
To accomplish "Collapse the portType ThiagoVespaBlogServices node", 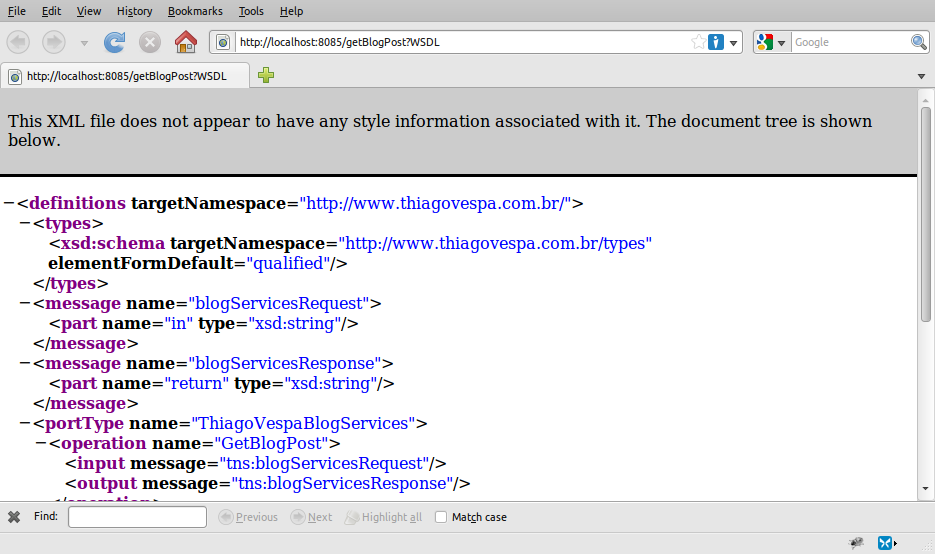I will 25,423.
